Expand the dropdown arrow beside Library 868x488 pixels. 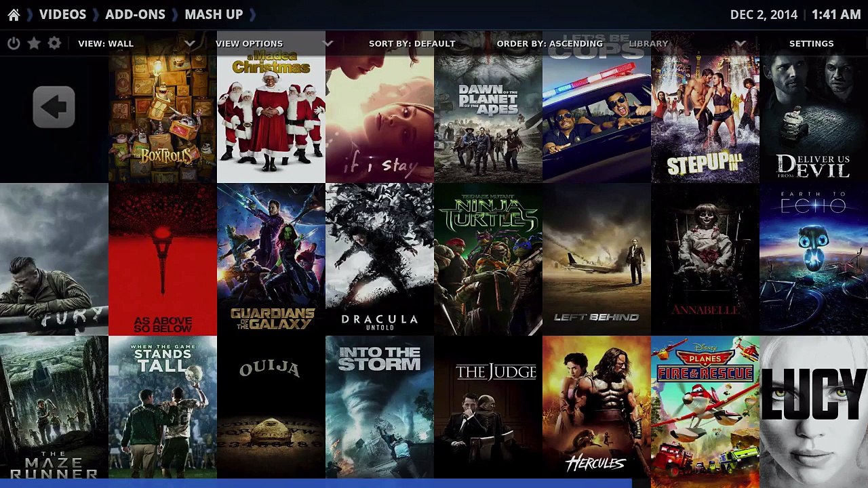pos(741,43)
